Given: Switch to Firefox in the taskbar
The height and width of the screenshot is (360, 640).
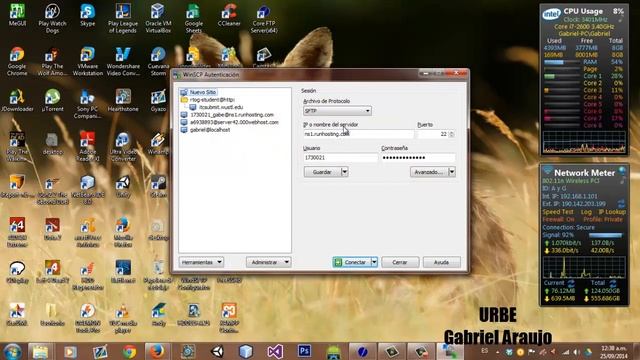Looking at the screenshot, I should coord(158,351).
